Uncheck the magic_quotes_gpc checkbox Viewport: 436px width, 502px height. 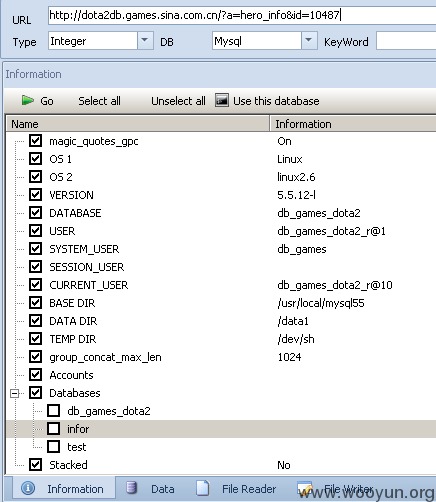coord(35,141)
